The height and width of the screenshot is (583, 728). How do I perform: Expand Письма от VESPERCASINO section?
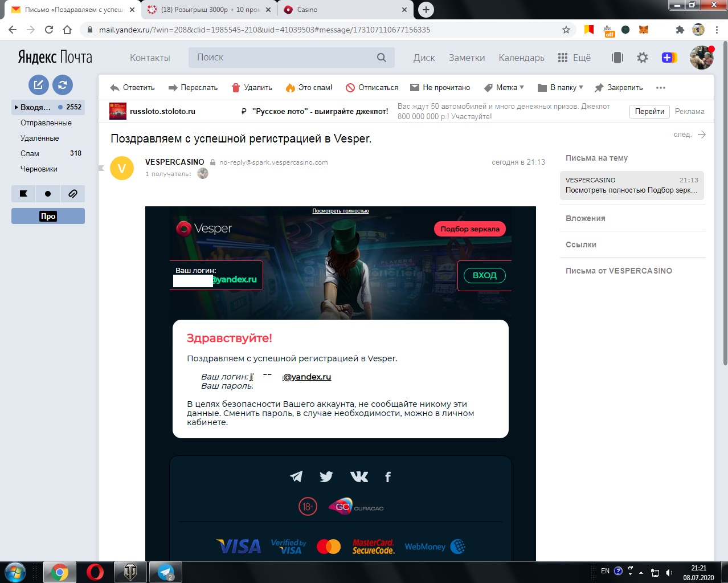(619, 271)
